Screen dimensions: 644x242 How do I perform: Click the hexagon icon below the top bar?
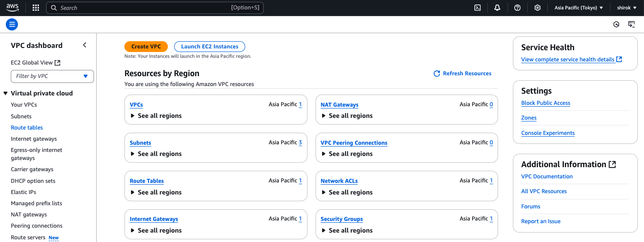coord(616,24)
